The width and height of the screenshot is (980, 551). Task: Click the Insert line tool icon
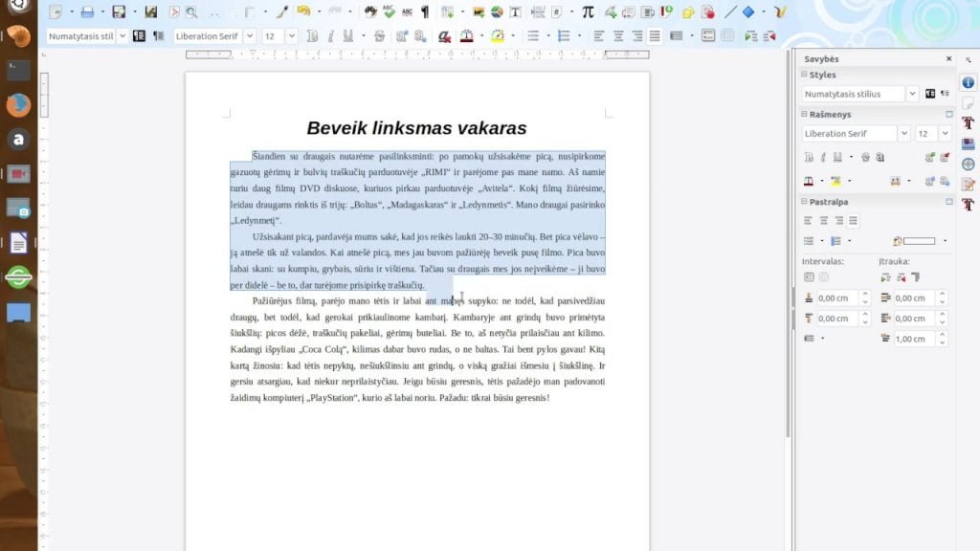point(730,11)
